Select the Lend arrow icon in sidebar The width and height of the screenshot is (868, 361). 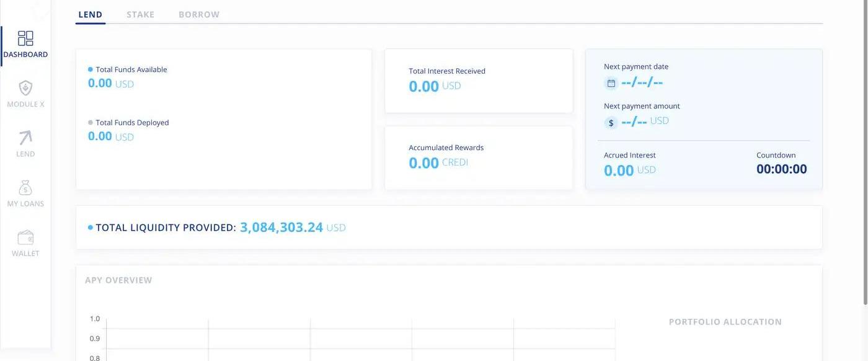tap(25, 138)
